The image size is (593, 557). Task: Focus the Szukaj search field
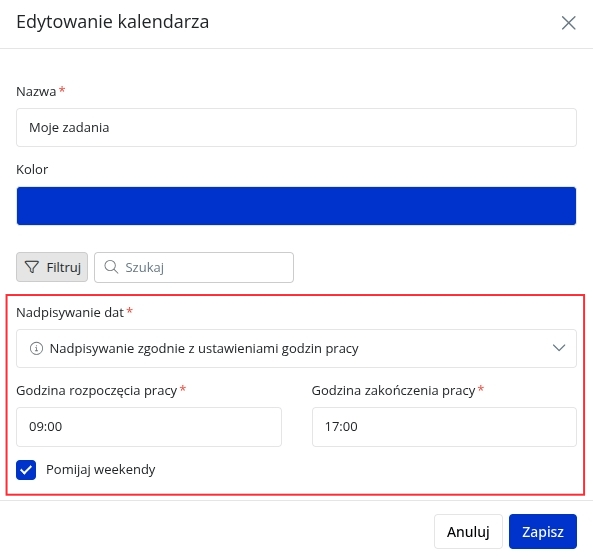pos(194,267)
